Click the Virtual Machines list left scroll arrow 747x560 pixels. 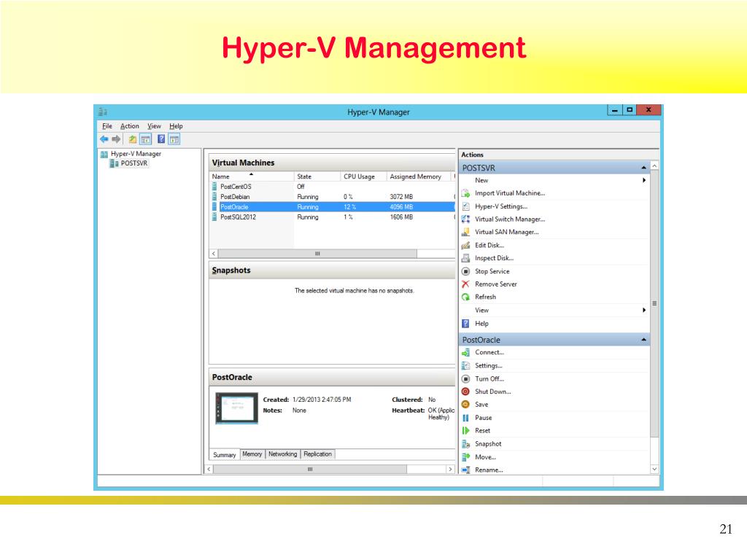coord(214,254)
